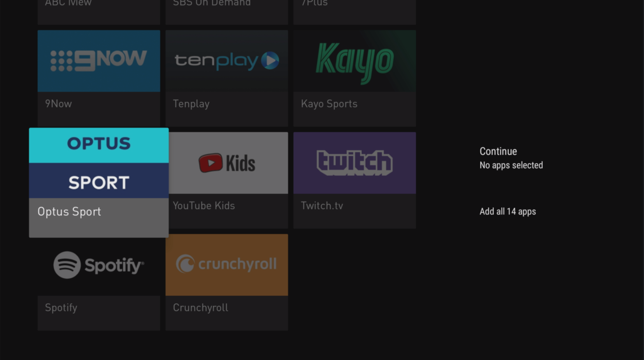
Task: Select the purple Twitch logo
Action: (x=354, y=163)
